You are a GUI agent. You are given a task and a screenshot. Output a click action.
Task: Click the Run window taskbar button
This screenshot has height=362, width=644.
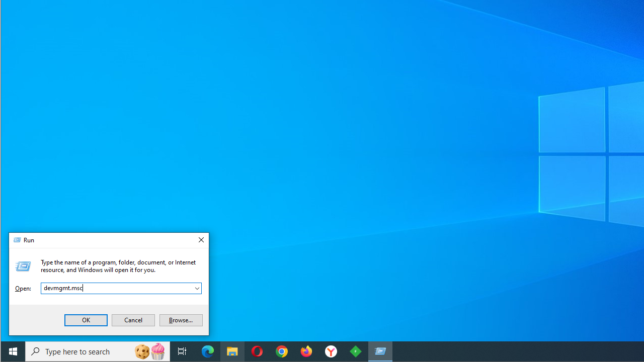[x=380, y=351]
